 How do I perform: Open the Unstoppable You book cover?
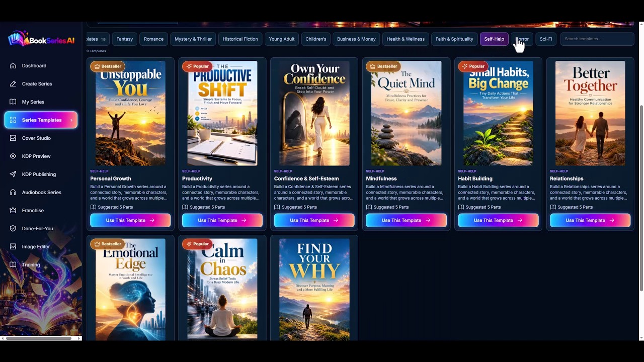pos(130,114)
